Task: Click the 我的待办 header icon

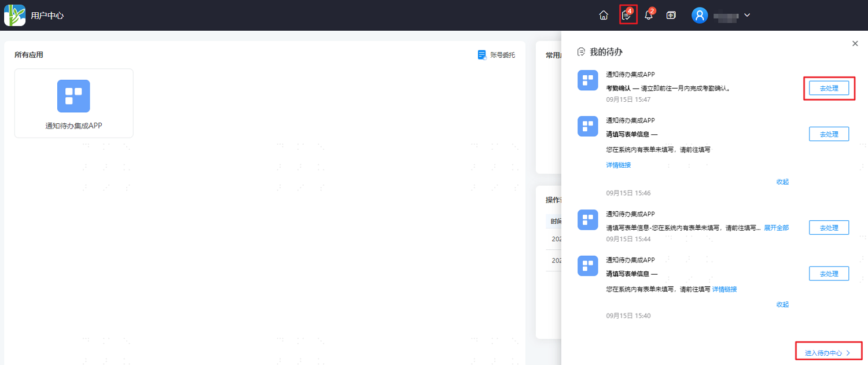Action: click(582, 52)
